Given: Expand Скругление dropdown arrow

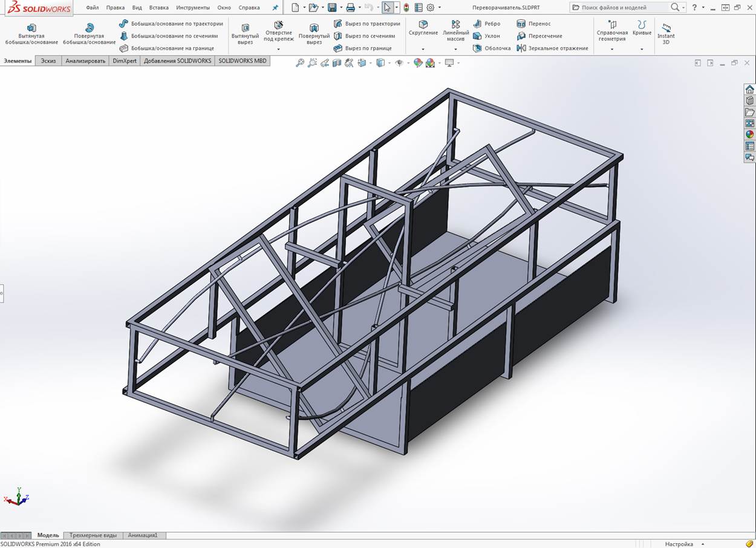Looking at the screenshot, I should tap(423, 49).
